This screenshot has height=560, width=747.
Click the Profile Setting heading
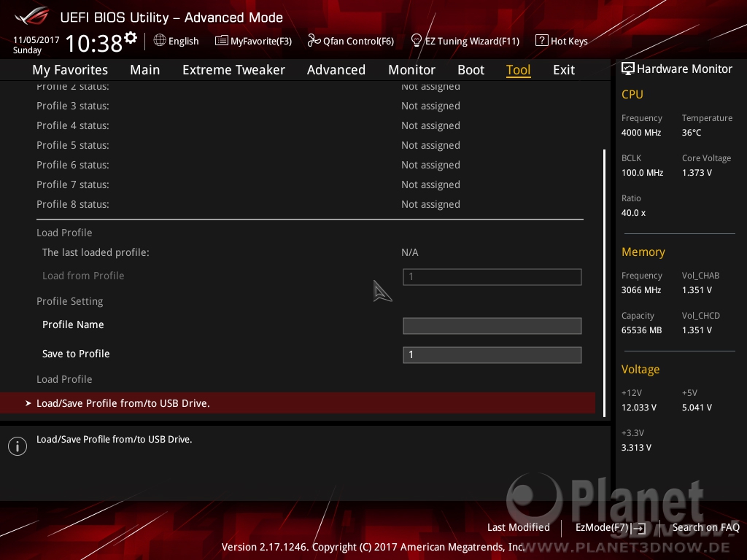pos(69,301)
